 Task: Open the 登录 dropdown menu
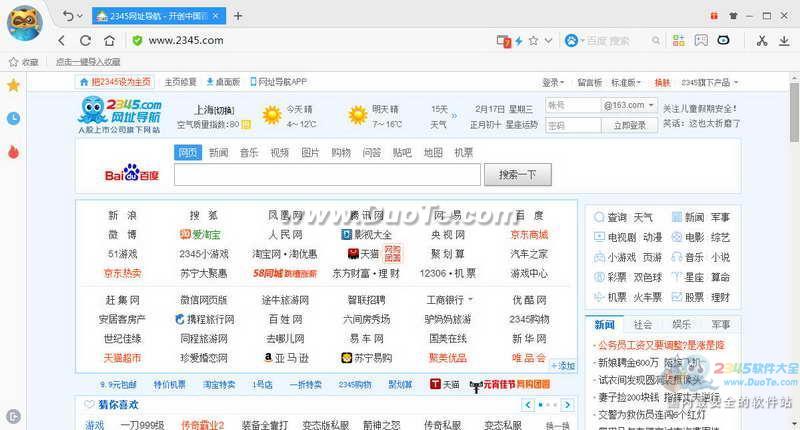pyautogui.click(x=553, y=82)
